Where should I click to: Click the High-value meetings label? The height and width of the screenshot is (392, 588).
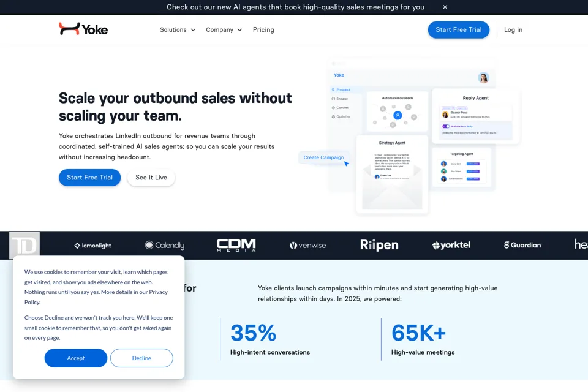423,352
